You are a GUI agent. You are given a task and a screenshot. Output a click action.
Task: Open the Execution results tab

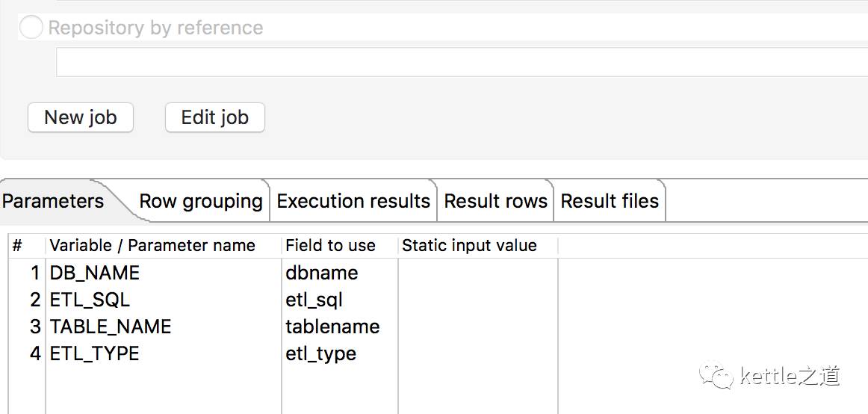click(x=353, y=201)
